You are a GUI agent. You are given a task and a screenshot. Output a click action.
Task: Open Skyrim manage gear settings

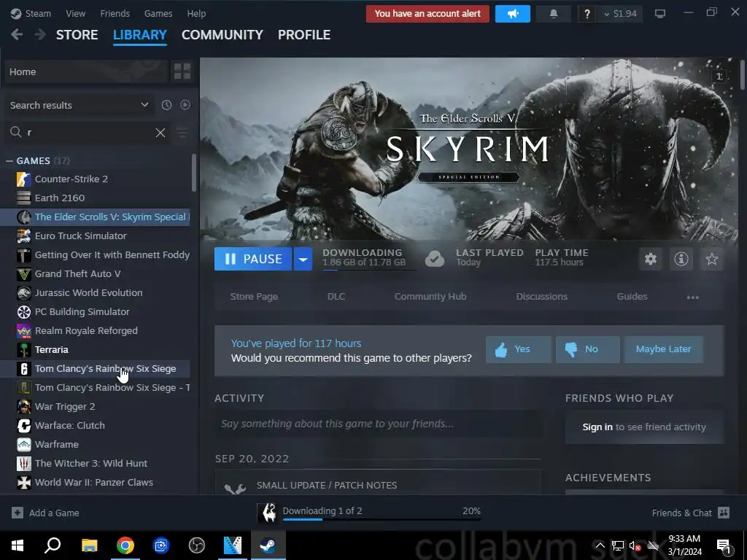(x=650, y=259)
